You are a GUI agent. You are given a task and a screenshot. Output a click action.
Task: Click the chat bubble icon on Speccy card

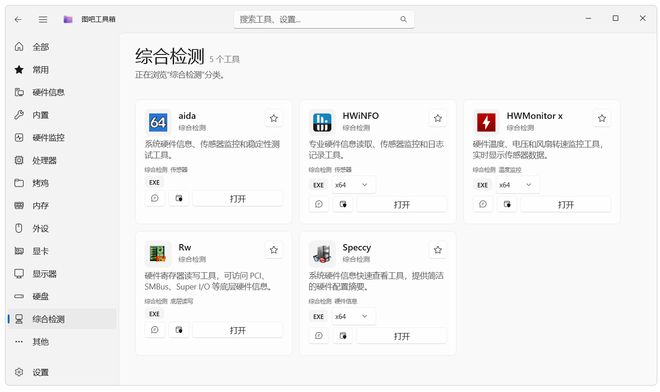tap(319, 336)
